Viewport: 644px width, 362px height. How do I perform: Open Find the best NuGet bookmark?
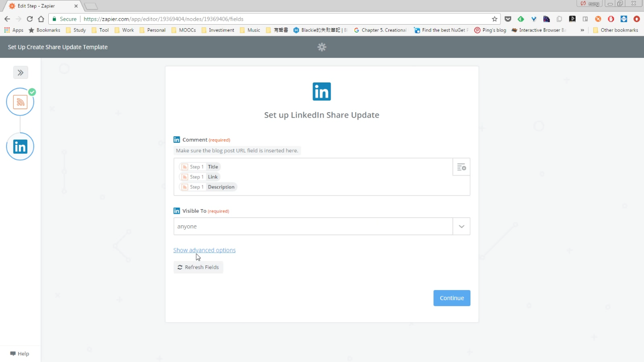tap(441, 30)
